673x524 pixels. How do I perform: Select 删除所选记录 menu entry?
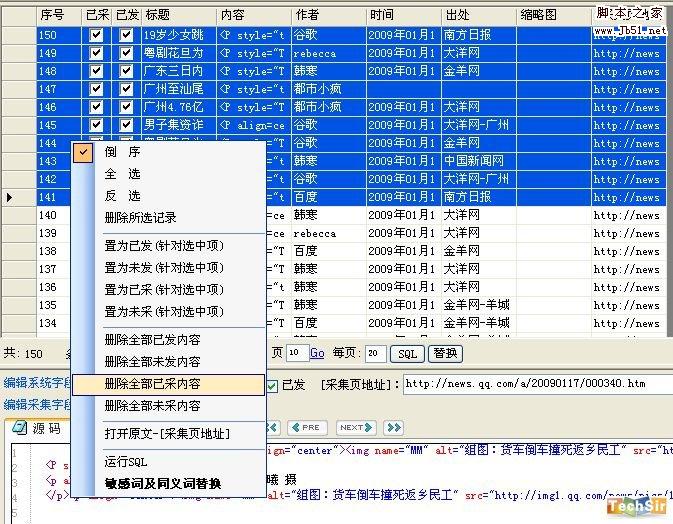pyautogui.click(x=168, y=218)
